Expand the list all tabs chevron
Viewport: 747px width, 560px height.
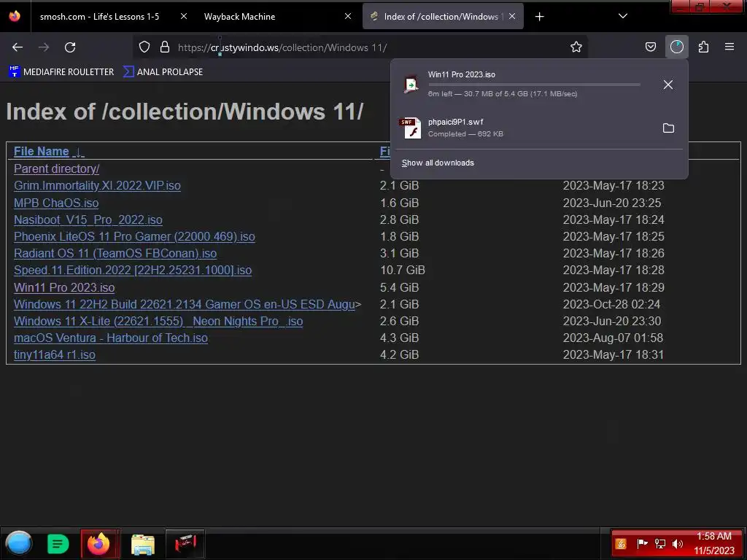[623, 16]
